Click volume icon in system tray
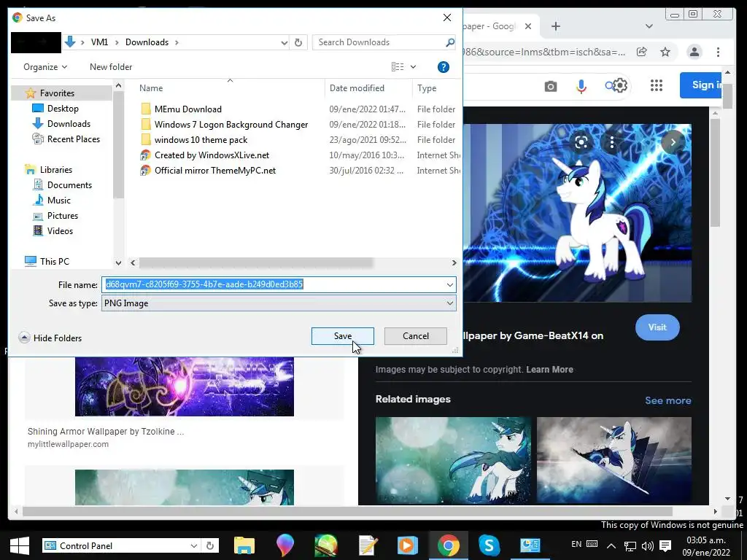The image size is (747, 560). [x=648, y=546]
